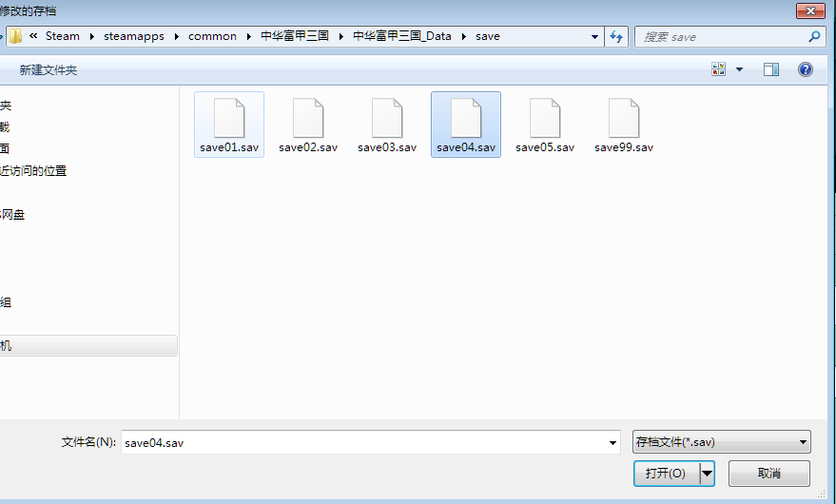Select the highlighted 机 item in sidebar
This screenshot has height=504, width=836.
click(x=88, y=345)
